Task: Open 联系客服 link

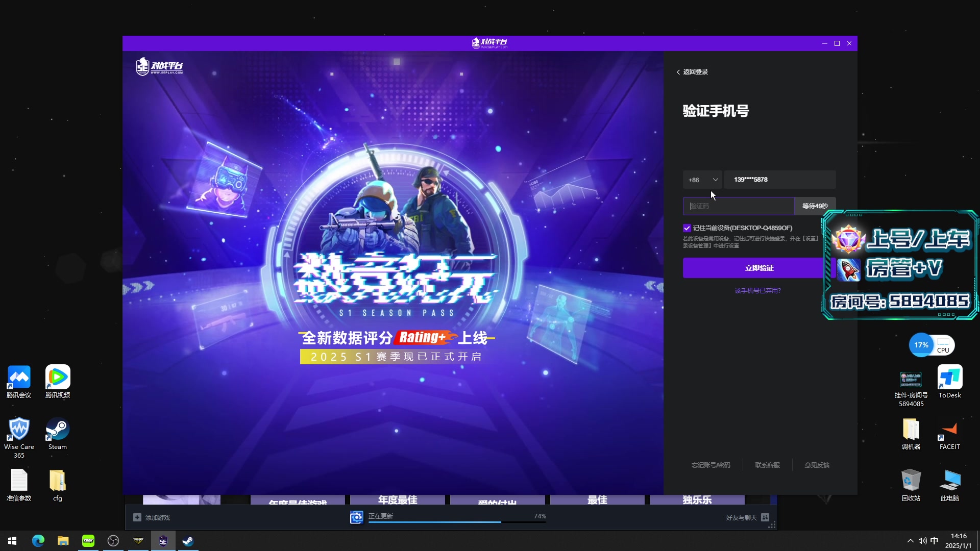Action: (767, 465)
